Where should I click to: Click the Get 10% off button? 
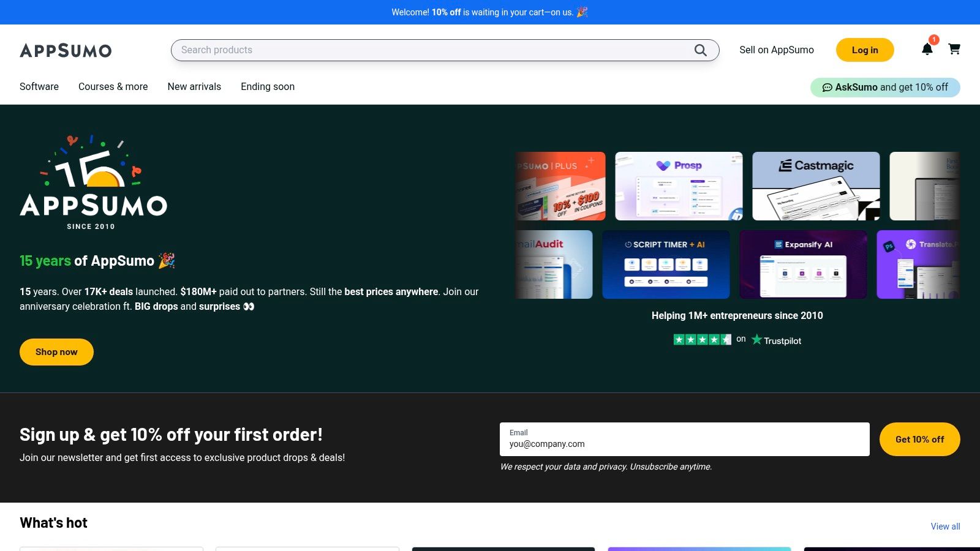(919, 439)
